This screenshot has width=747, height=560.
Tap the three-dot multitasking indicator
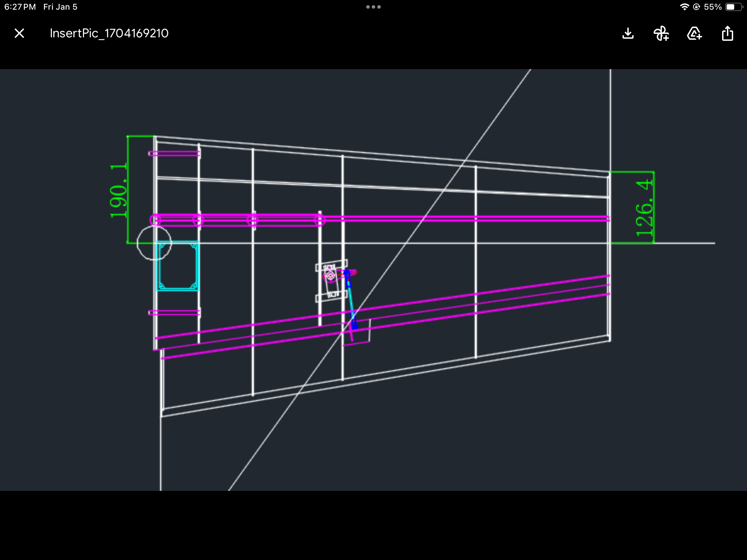coord(373,7)
